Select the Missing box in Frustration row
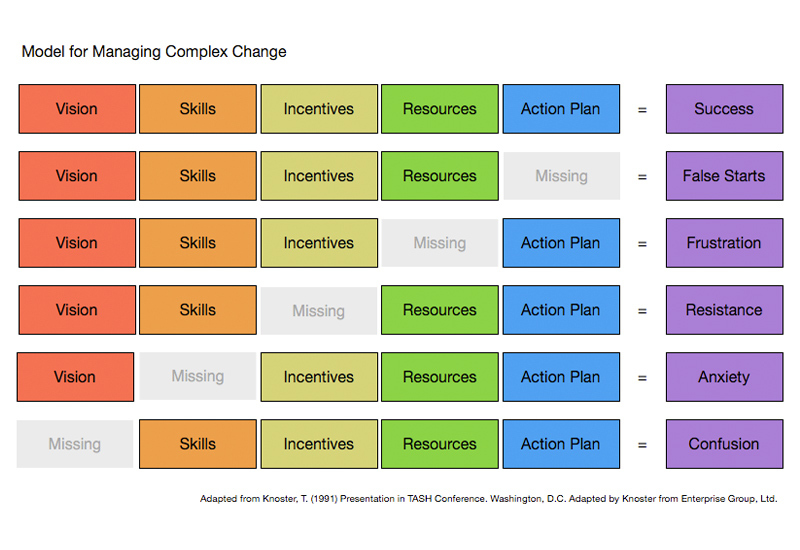Image resolution: width=800 pixels, height=550 pixels. pos(440,243)
